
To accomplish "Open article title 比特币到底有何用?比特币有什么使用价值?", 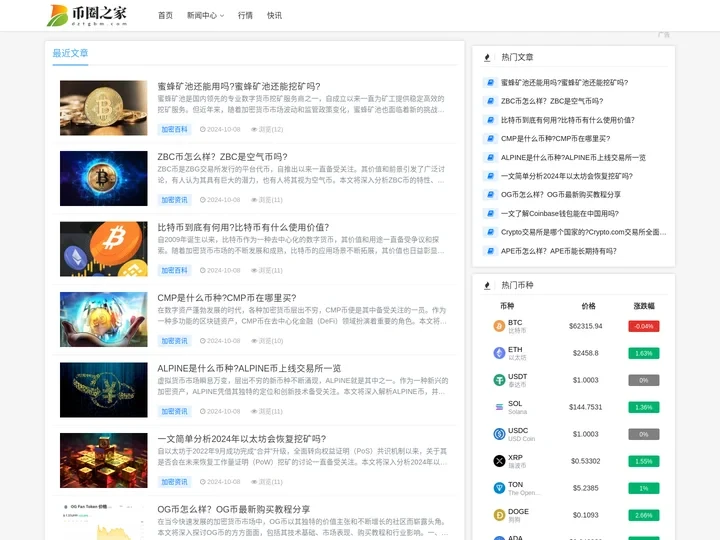I will pyautogui.click(x=243, y=227).
